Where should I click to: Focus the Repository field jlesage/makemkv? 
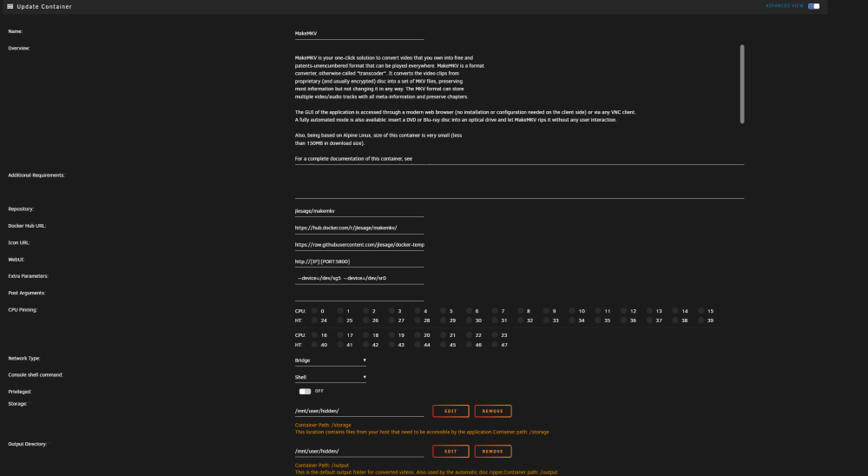[359, 210]
